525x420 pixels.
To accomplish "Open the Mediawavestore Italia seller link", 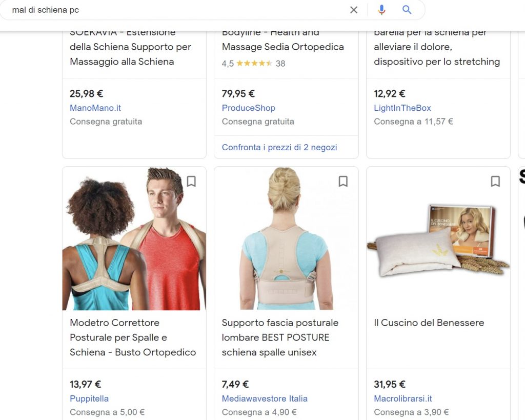I will click(x=265, y=398).
